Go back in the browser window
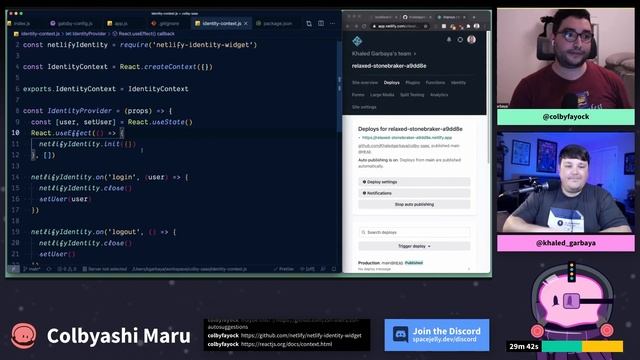Image resolution: width=640 pixels, height=360 pixels. pos(348,26)
